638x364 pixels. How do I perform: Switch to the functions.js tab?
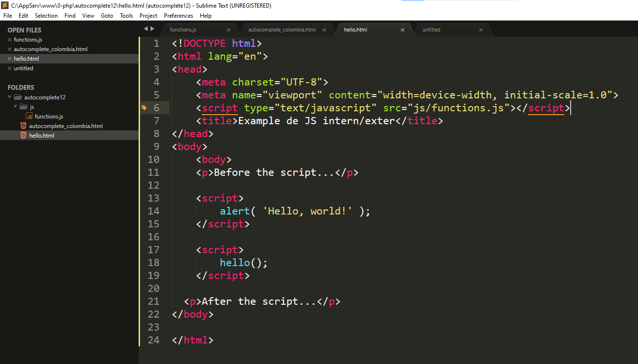[183, 30]
